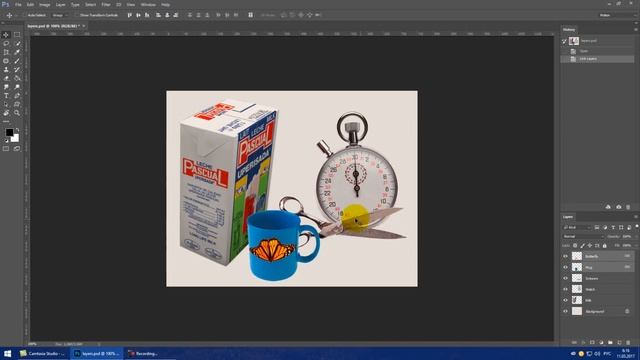This screenshot has width=640, height=360.
Task: Select the Eraser tool
Action: (x=6, y=78)
